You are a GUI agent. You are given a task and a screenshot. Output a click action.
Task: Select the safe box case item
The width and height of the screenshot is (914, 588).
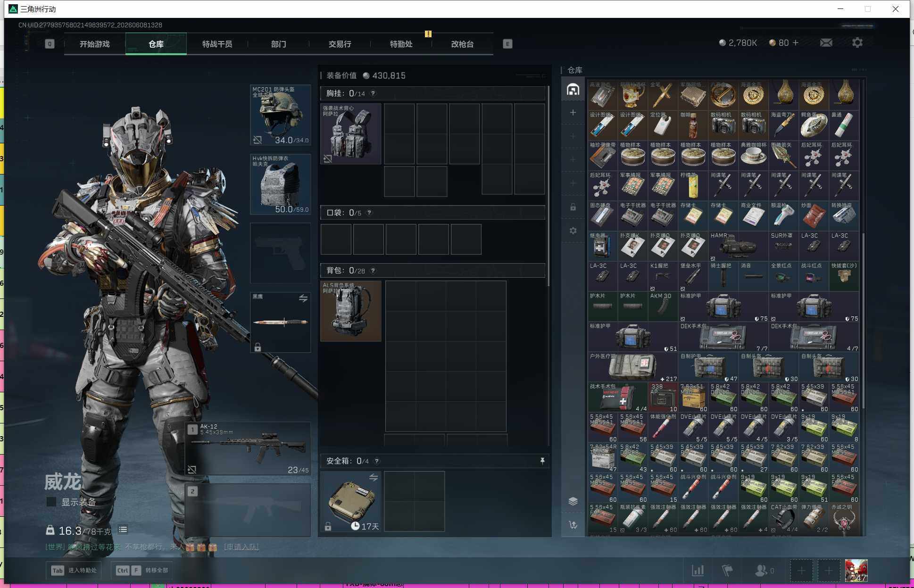tap(351, 501)
